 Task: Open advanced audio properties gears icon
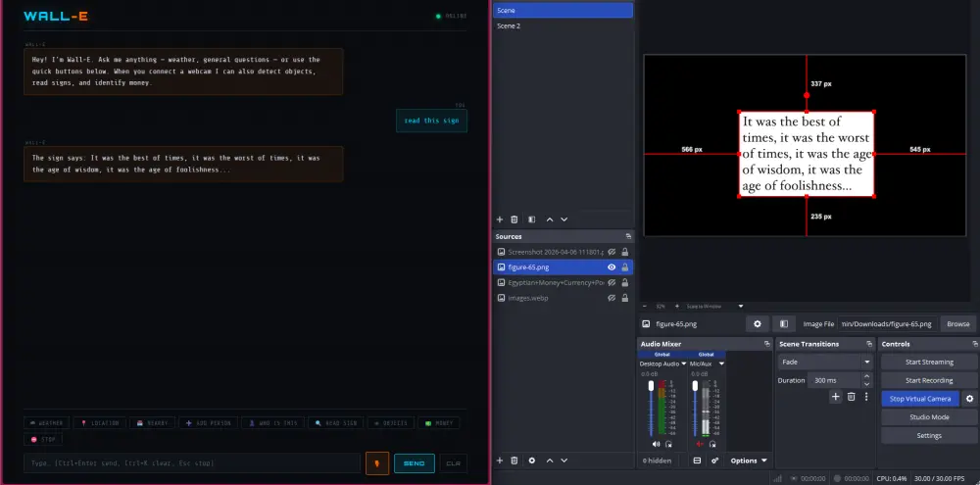click(x=714, y=461)
